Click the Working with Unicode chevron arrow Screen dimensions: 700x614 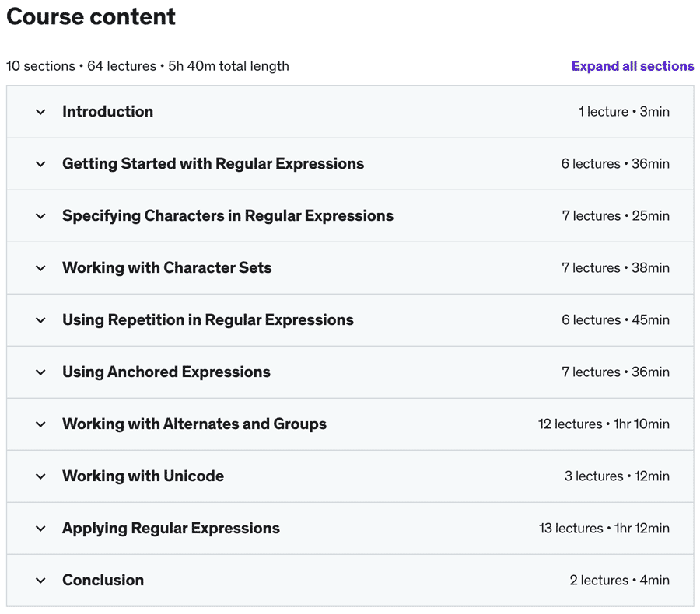(x=40, y=476)
